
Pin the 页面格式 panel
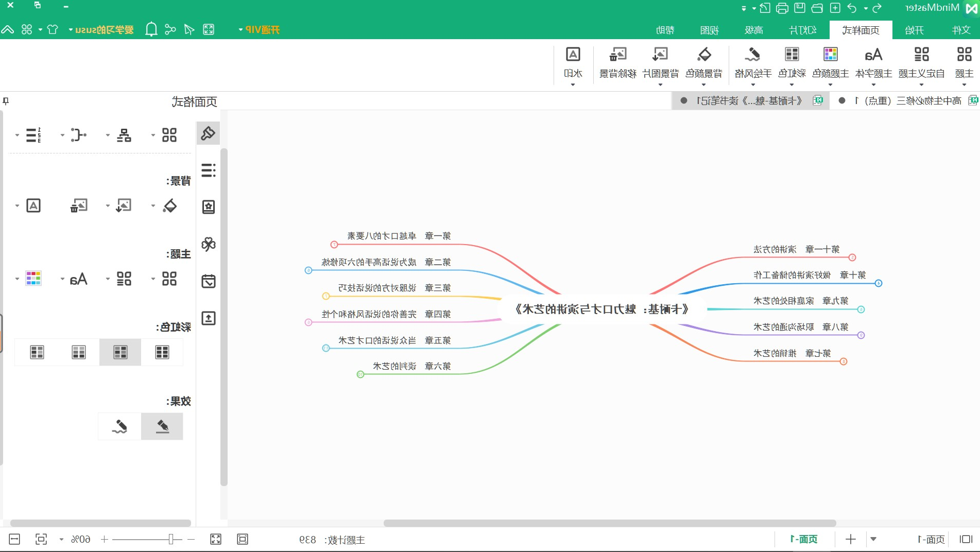pyautogui.click(x=6, y=101)
